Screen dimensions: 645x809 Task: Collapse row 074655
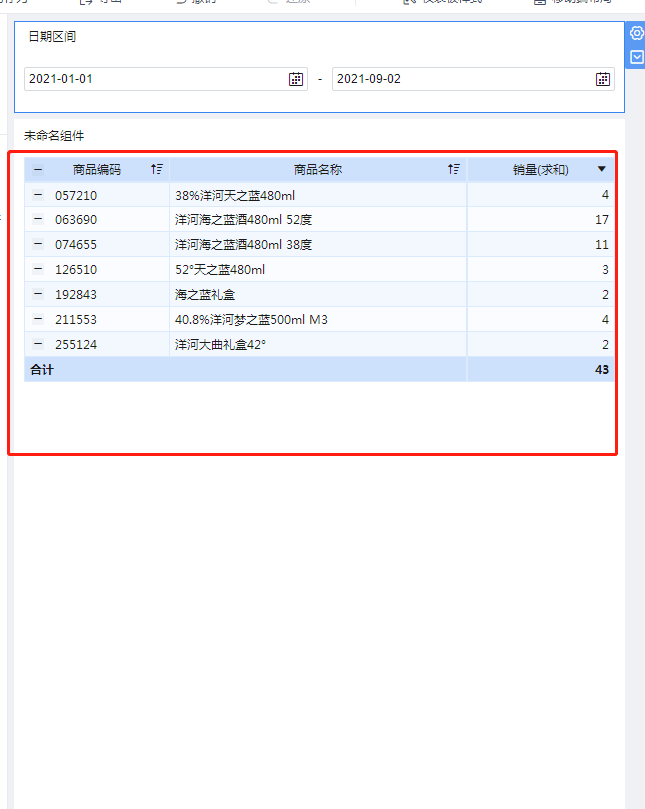(38, 244)
